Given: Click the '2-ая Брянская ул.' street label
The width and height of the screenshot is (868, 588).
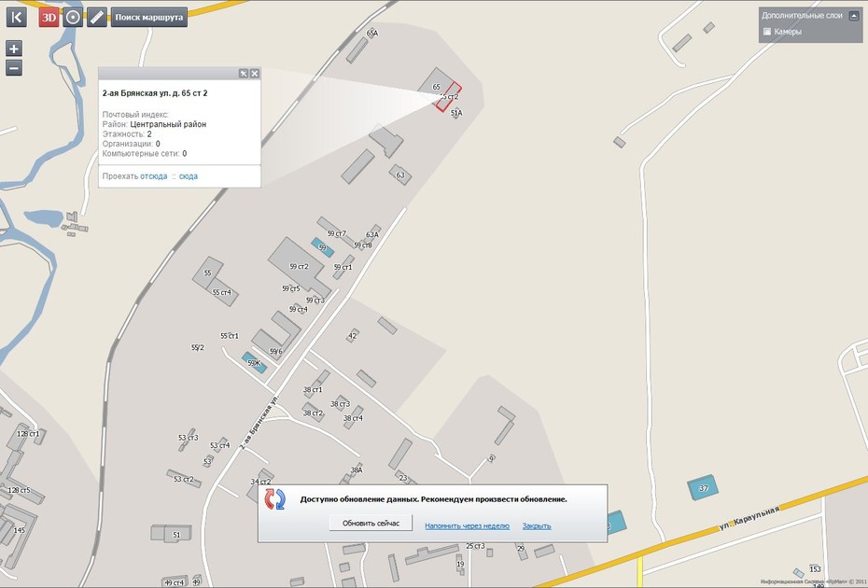Looking at the screenshot, I should [x=259, y=423].
